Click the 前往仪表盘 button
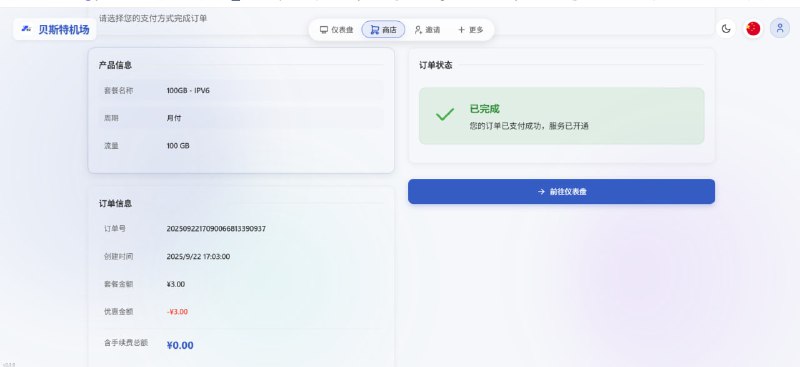Image resolution: width=800 pixels, height=367 pixels. click(561, 191)
